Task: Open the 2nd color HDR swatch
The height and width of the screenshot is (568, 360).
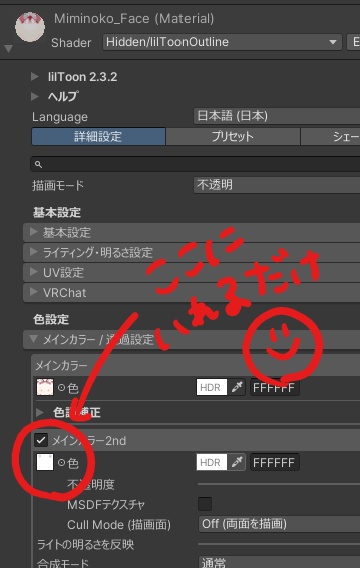Action: (x=212, y=462)
